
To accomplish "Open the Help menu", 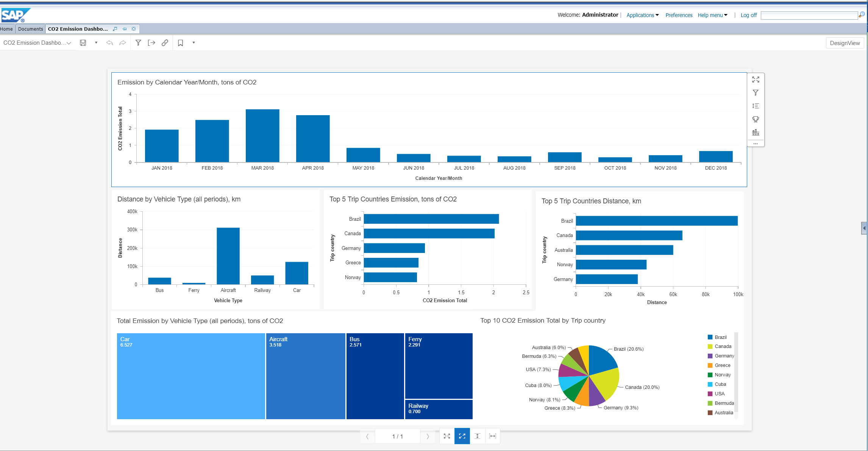I will [x=712, y=15].
